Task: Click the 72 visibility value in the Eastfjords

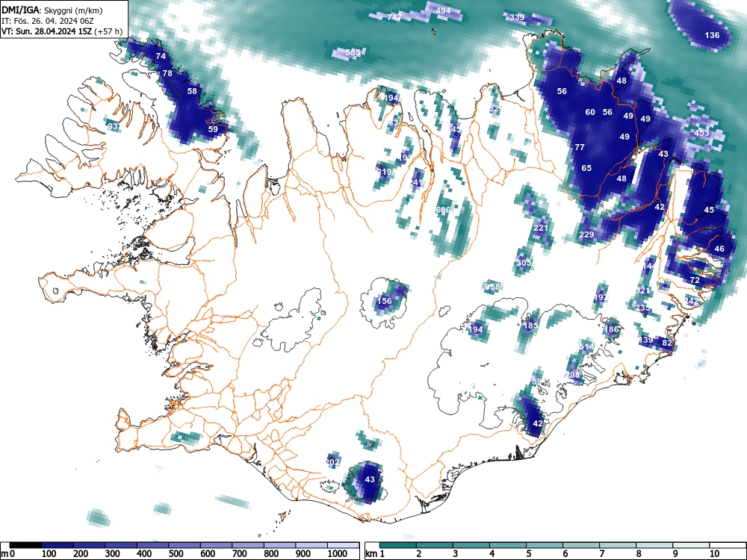Action: tap(695, 280)
